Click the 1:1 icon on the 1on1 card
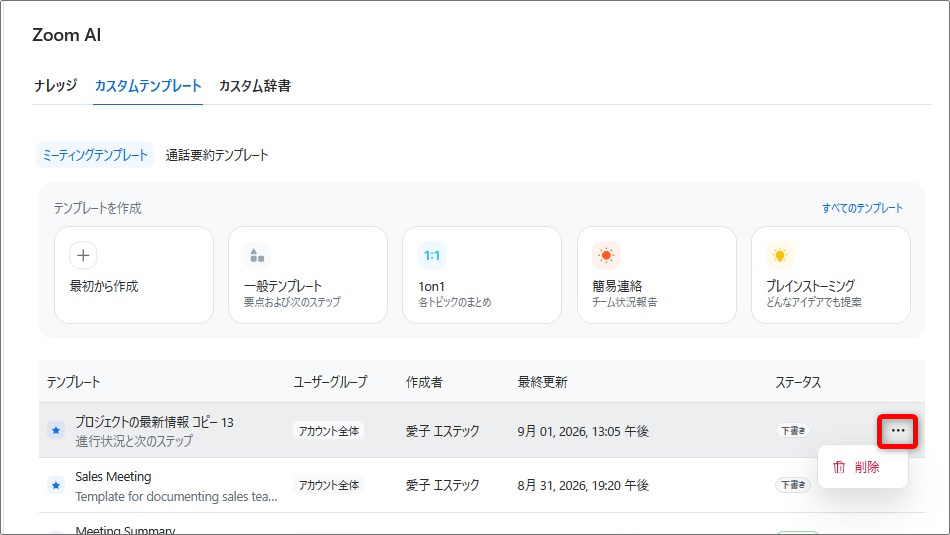 pyautogui.click(x=432, y=256)
